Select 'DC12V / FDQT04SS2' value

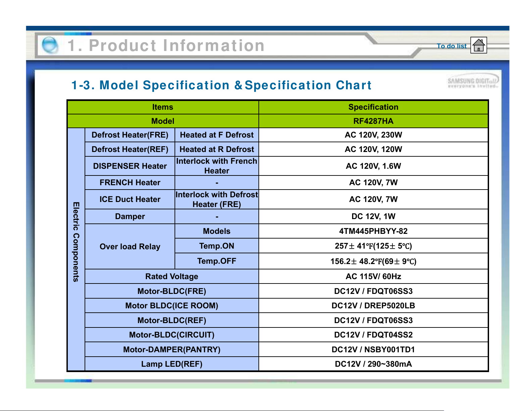pos(373,335)
